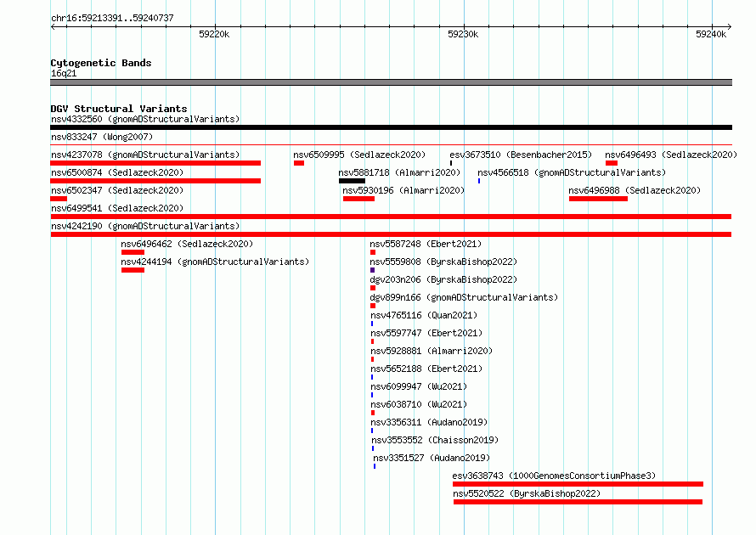The image size is (756, 535).
Task: Open nsv3351527 (Audano2019) label
Action: tap(432, 458)
